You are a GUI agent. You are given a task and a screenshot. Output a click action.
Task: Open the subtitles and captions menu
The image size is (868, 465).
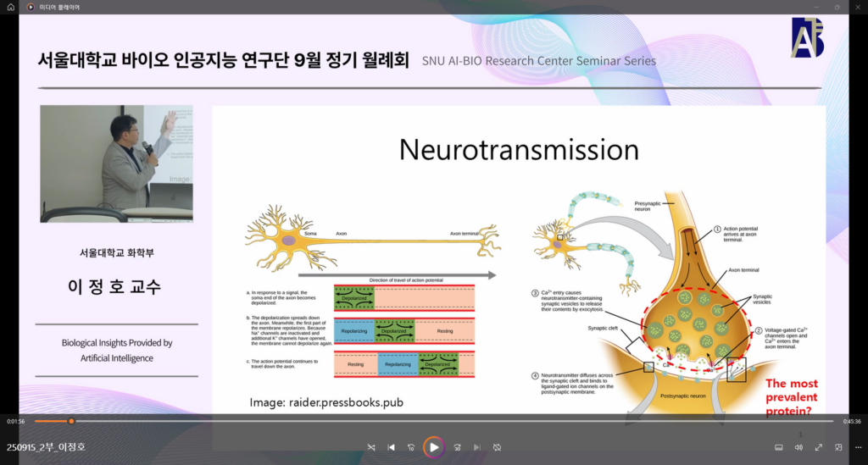coord(778,447)
